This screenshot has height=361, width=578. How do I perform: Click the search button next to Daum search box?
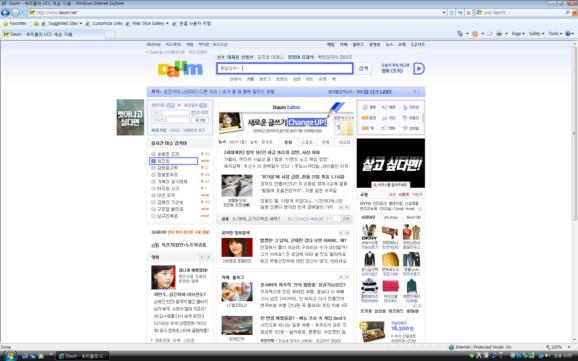tap(363, 69)
